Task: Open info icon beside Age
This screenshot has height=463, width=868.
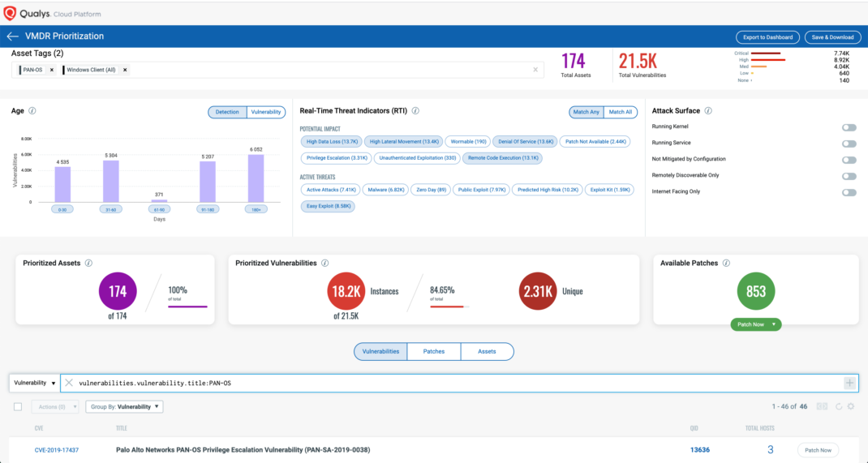Action: [x=32, y=110]
